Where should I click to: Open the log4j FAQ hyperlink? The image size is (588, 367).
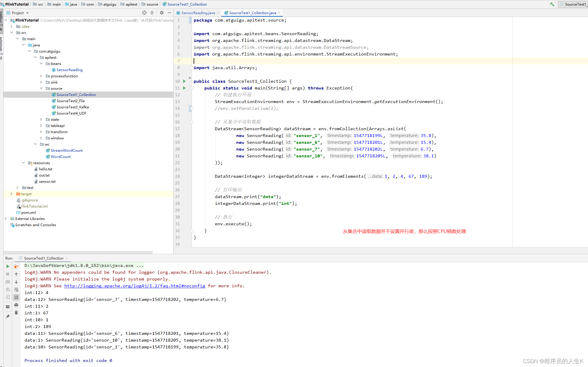point(135,286)
